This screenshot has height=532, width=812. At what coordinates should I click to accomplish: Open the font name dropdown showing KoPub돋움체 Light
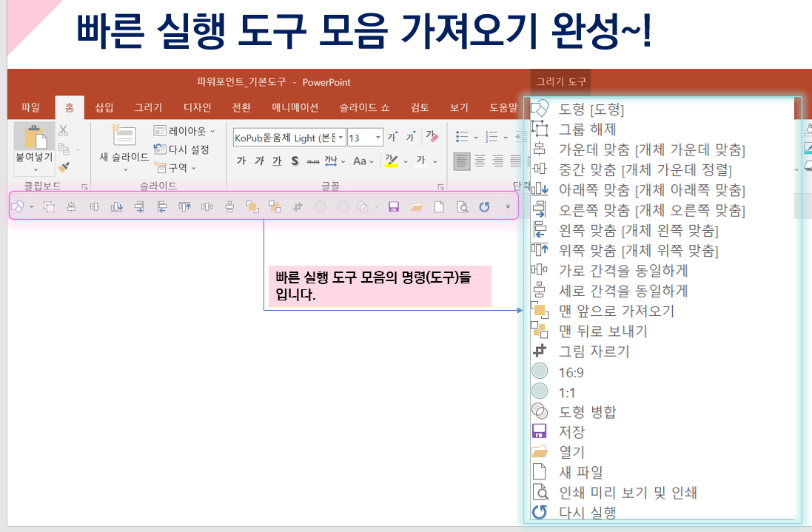point(341,137)
